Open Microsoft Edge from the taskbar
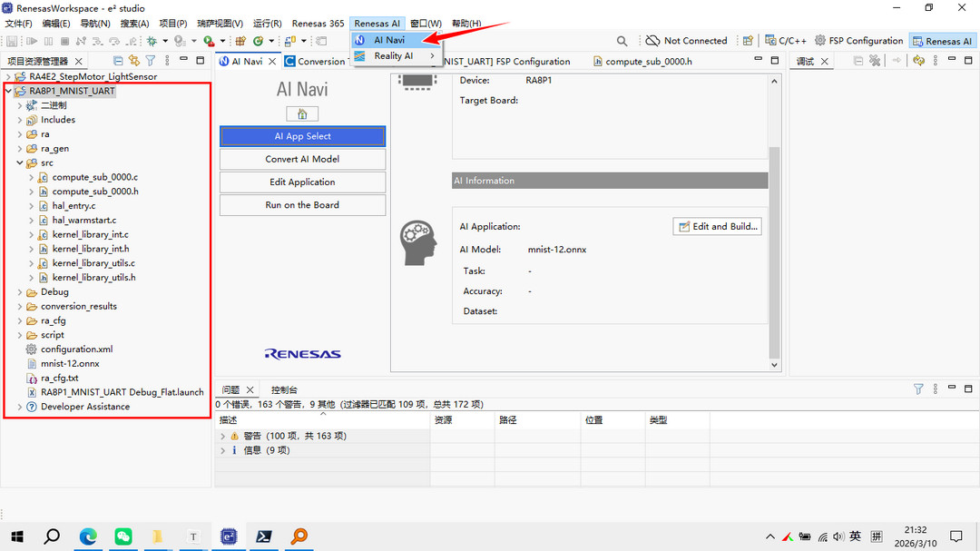This screenshot has height=551, width=980. click(88, 536)
